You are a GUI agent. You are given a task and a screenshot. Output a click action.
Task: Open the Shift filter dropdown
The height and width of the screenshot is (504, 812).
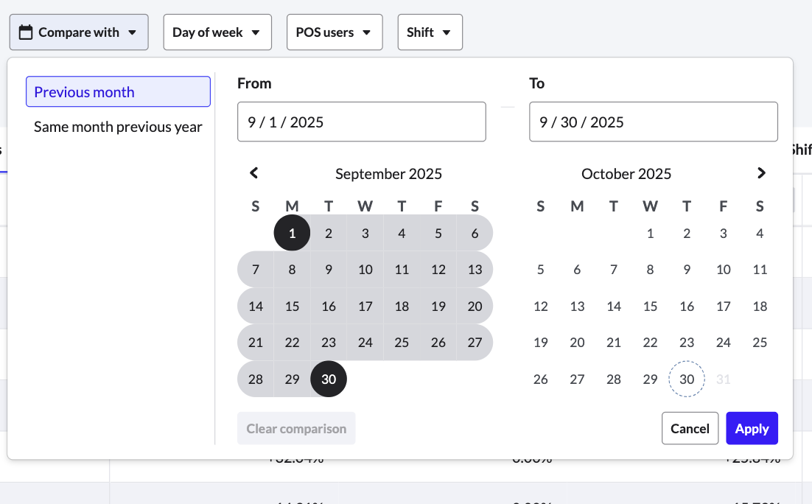coord(430,32)
